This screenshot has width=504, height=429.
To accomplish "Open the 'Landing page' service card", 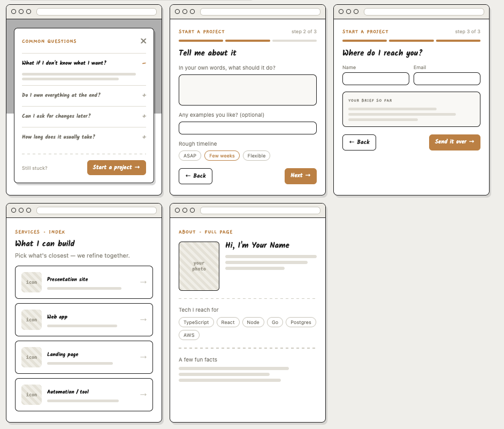I will tap(84, 357).
